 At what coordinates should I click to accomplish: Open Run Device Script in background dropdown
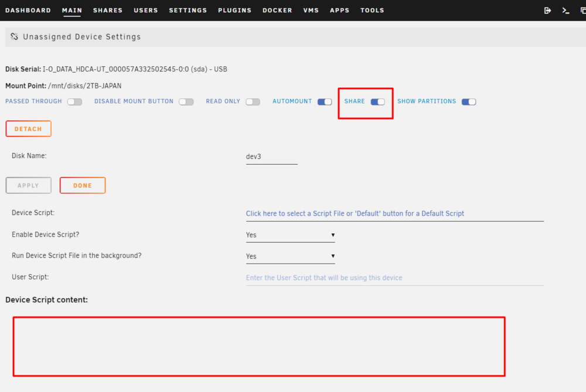pos(291,256)
